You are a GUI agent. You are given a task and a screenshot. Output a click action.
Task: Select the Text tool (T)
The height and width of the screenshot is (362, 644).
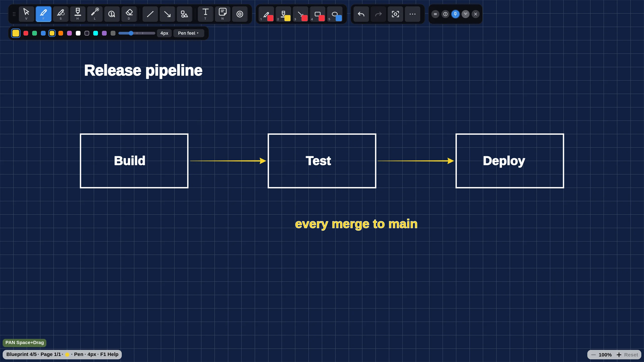pos(206,14)
